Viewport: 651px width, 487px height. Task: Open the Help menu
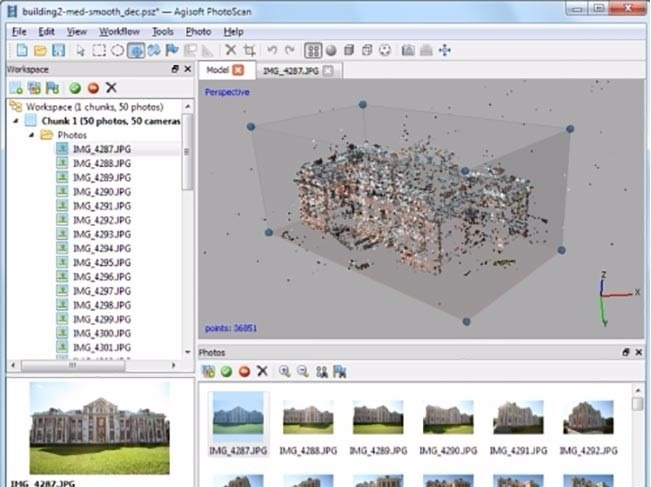(x=233, y=32)
